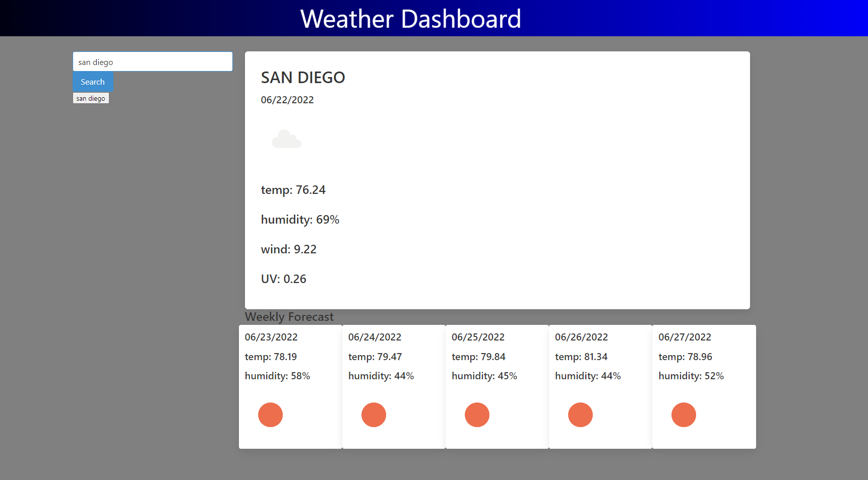Image resolution: width=868 pixels, height=480 pixels.
Task: Select the SAN DIEGO heading text
Action: (302, 78)
